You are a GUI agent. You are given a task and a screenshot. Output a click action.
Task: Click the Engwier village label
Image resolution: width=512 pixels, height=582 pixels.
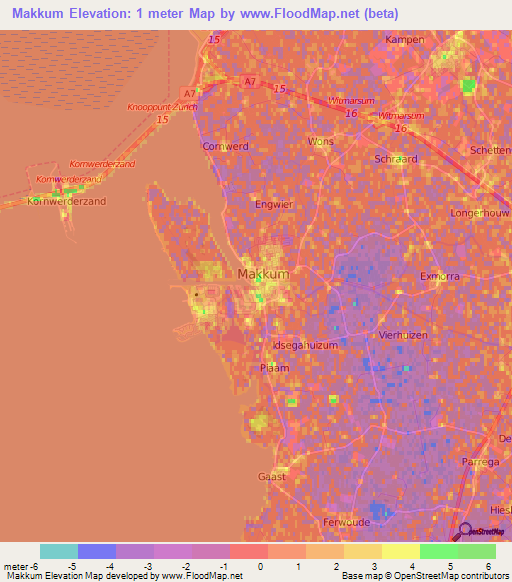pos(274,205)
